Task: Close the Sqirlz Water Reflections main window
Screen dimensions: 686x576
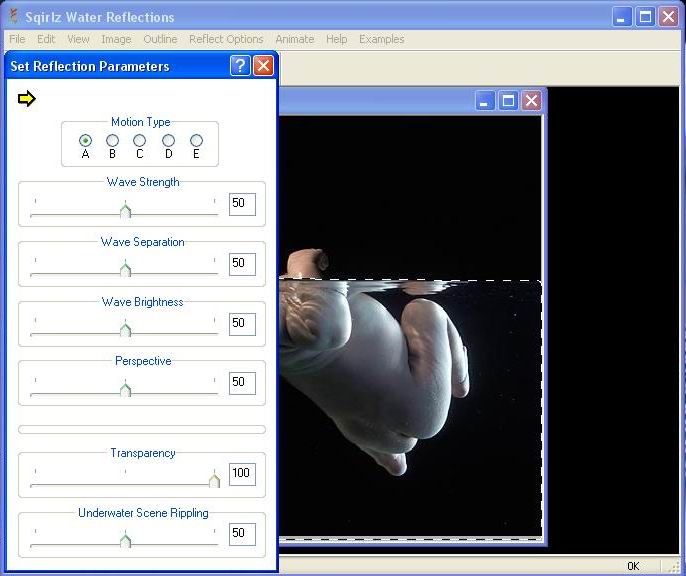Action: coord(668,17)
